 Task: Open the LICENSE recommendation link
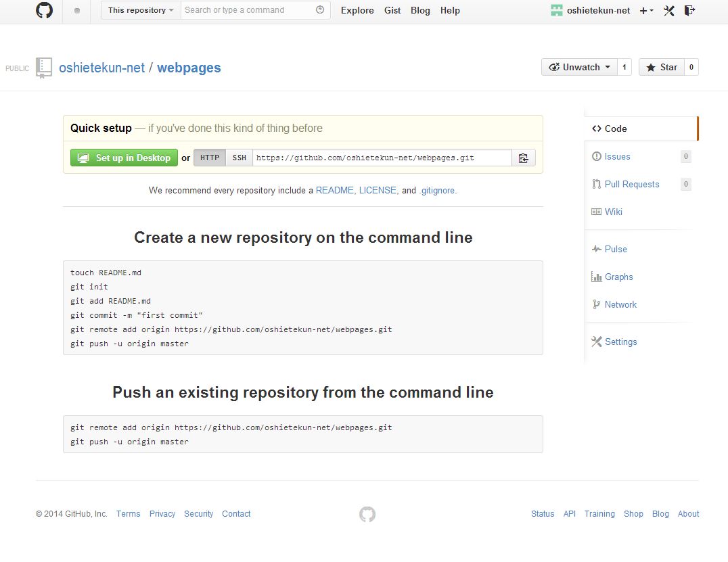pyautogui.click(x=378, y=190)
